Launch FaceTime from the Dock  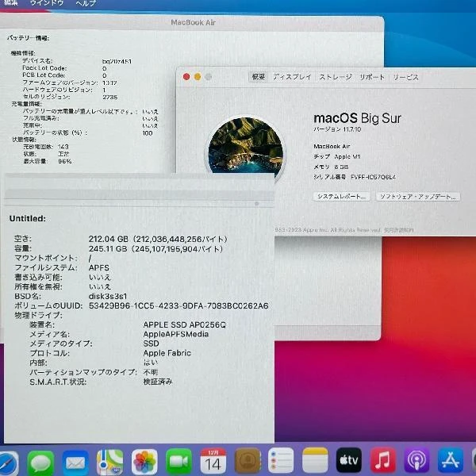coord(178,462)
